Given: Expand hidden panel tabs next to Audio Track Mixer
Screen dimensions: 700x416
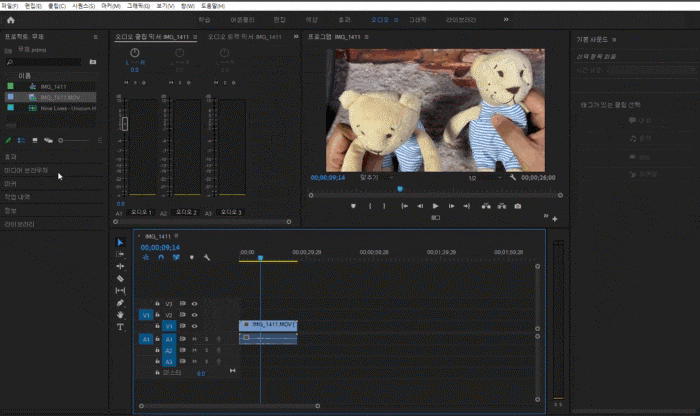Looking at the screenshot, I should pyautogui.click(x=296, y=37).
